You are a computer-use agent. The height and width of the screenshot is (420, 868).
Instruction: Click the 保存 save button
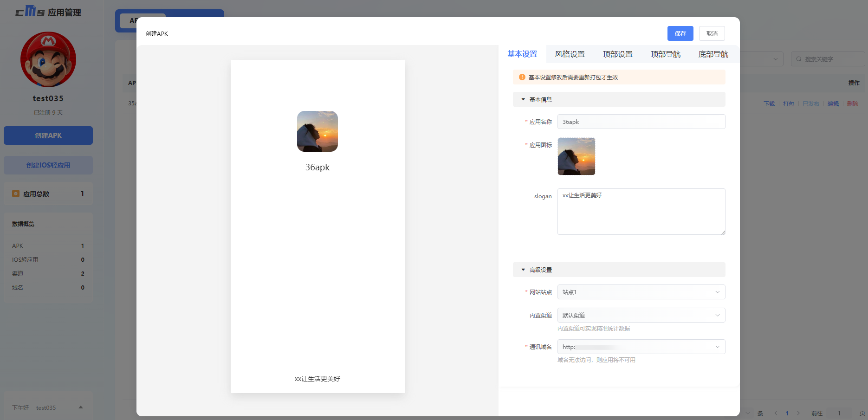click(680, 33)
